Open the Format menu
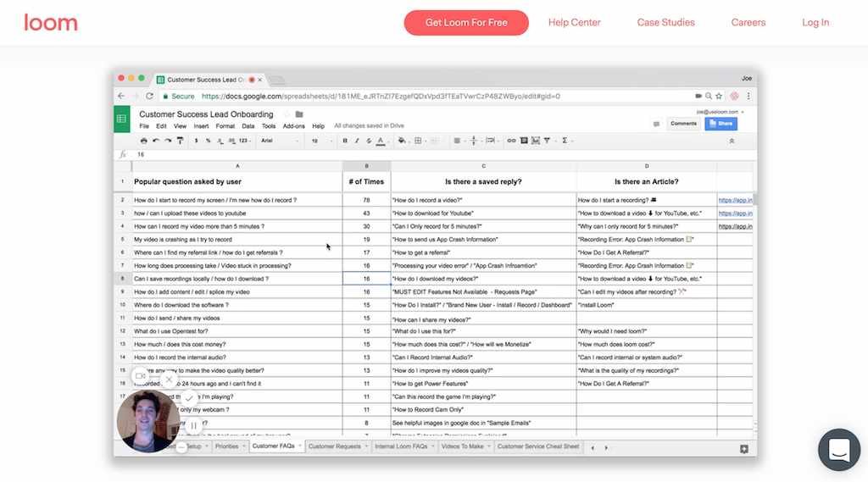 click(x=225, y=126)
